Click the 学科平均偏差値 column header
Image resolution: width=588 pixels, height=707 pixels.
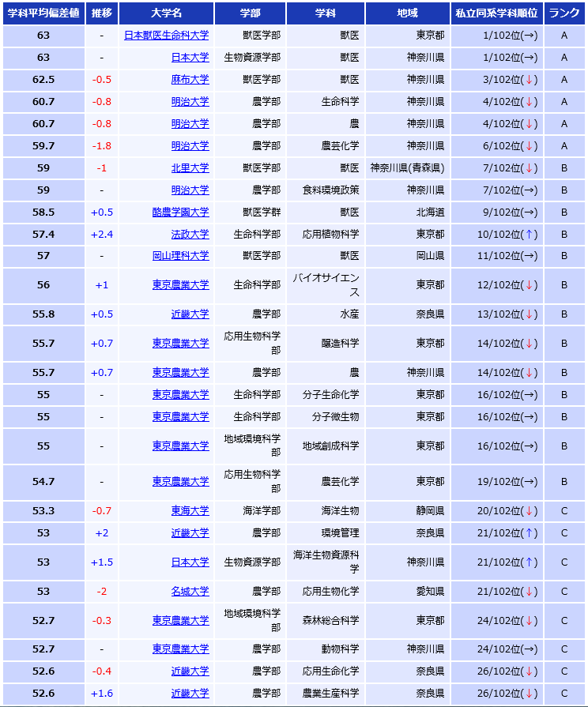point(43,13)
